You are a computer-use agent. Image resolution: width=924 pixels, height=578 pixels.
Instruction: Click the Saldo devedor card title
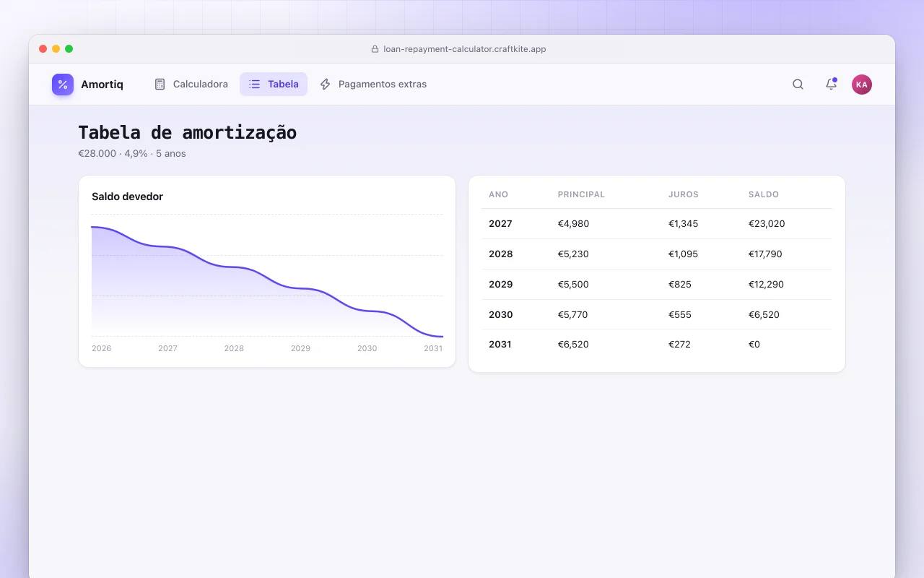click(127, 197)
